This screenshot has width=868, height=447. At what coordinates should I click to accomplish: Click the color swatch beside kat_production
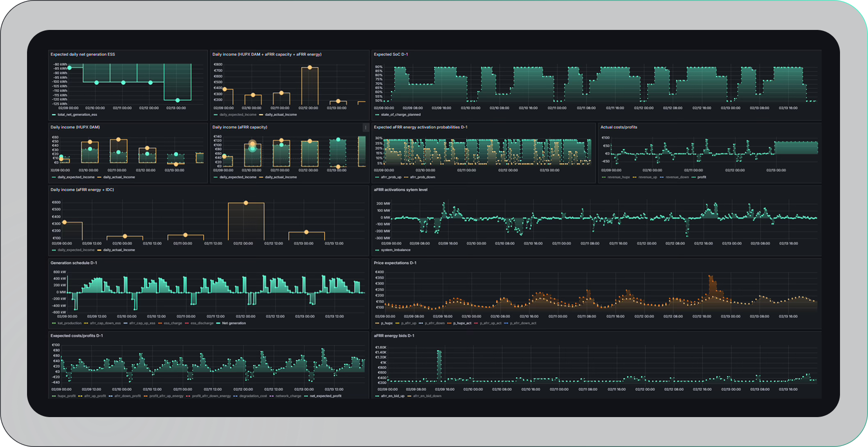54,323
